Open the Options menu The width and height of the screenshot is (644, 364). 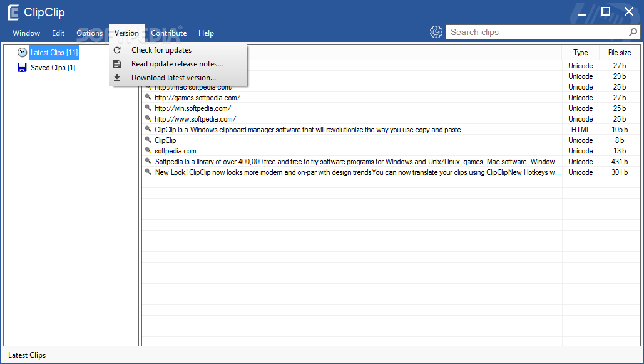pyautogui.click(x=89, y=33)
